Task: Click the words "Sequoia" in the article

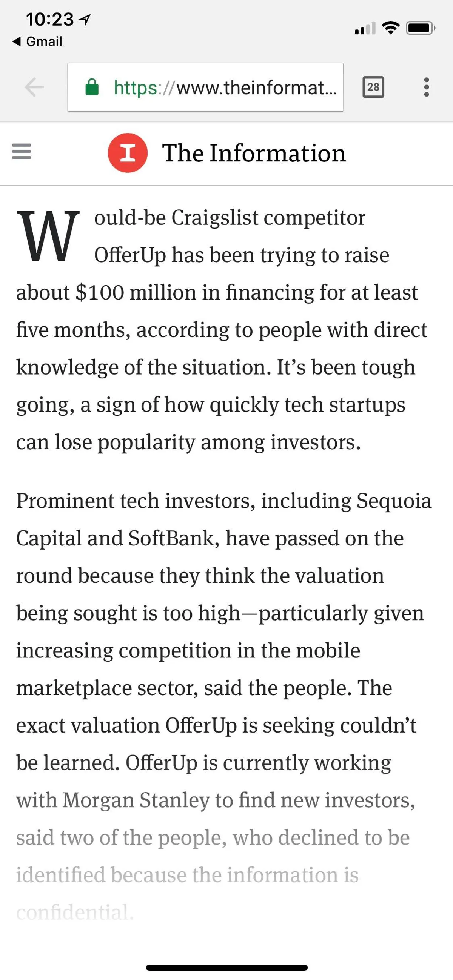Action: tap(394, 501)
